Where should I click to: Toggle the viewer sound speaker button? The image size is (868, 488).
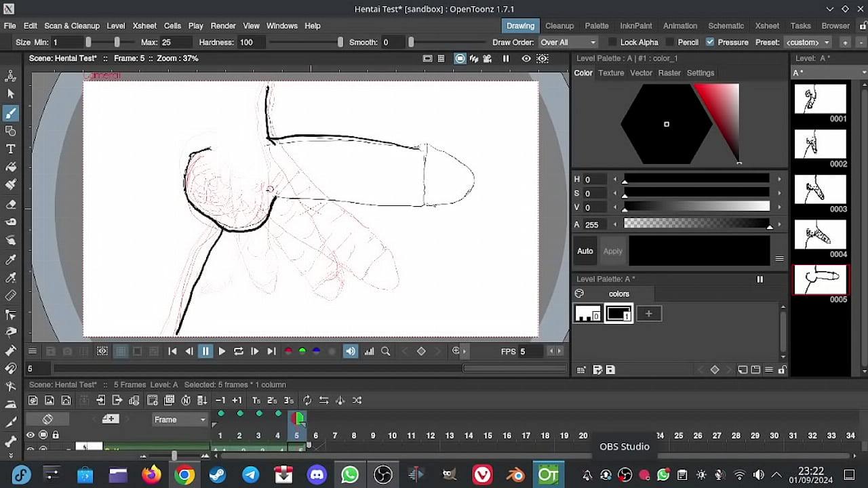(x=351, y=351)
